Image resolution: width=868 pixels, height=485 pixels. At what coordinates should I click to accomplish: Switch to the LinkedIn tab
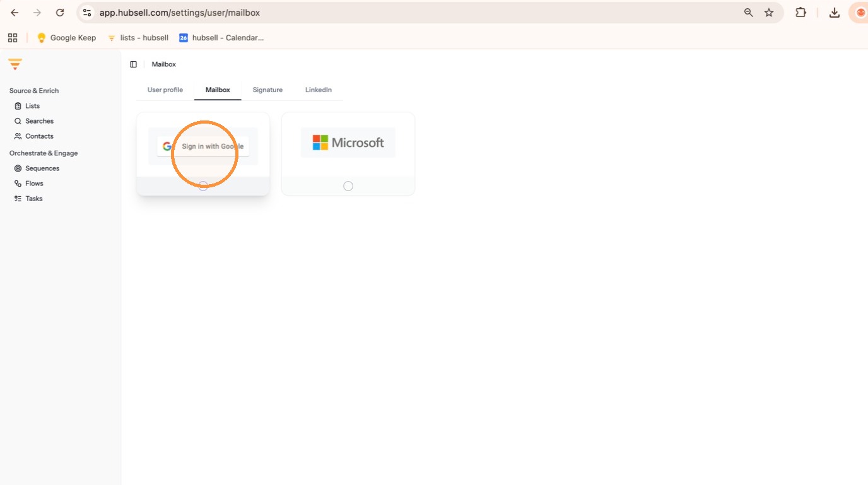click(x=319, y=90)
